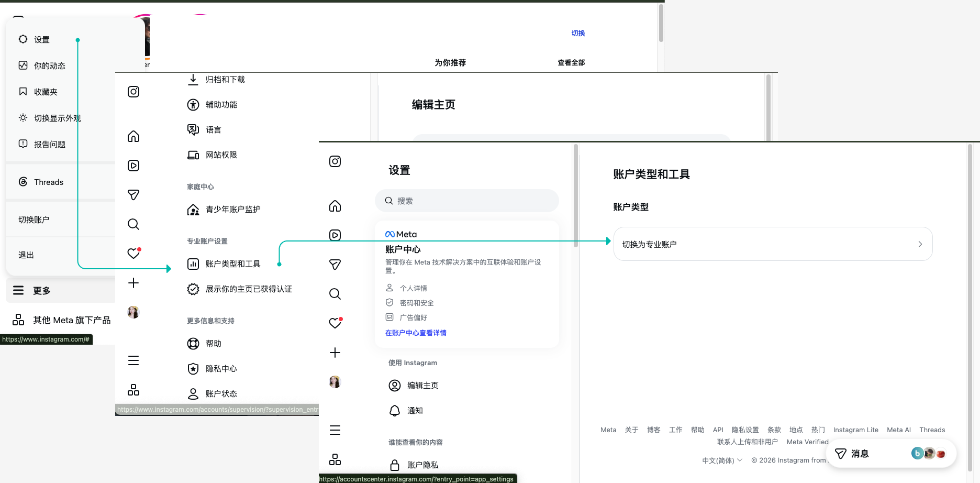Open 帮助 settings item
Image resolution: width=980 pixels, height=483 pixels.
[x=204, y=343]
